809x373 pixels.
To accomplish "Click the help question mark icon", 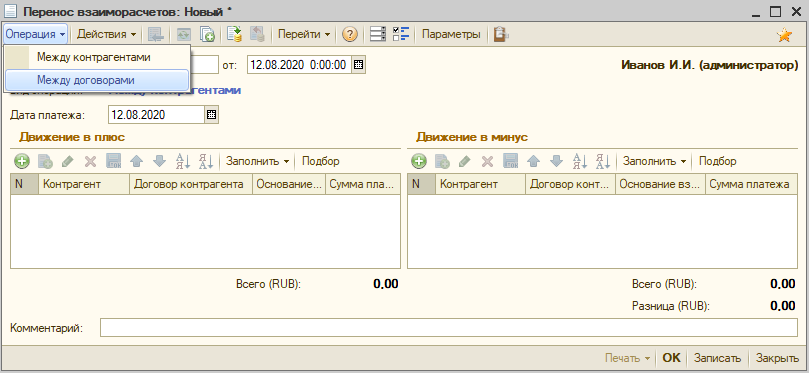I will [350, 35].
